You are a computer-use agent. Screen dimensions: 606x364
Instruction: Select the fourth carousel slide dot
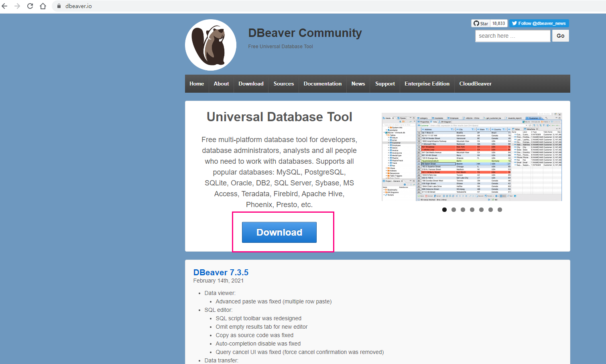[472, 209]
